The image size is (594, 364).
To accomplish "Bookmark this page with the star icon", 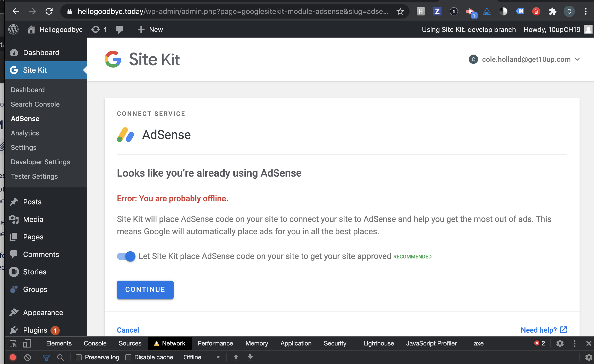I will (x=400, y=11).
